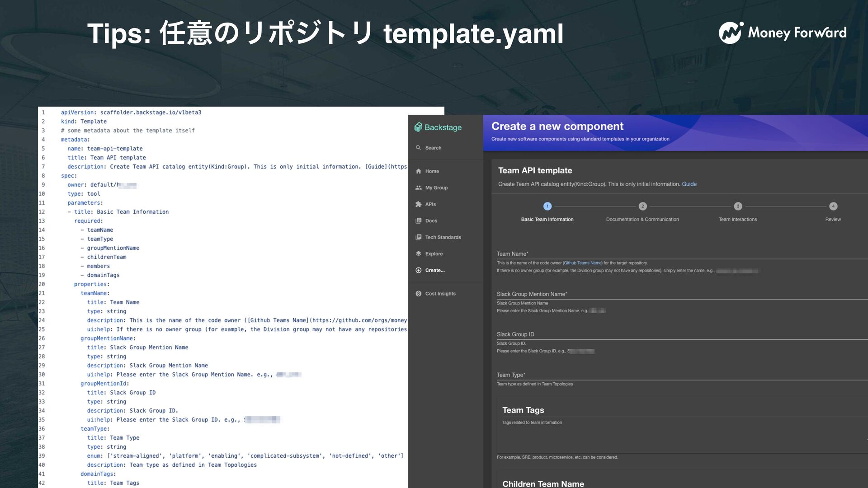Click code line 'kind: Template'
This screenshot has width=868, height=488.
coord(84,122)
